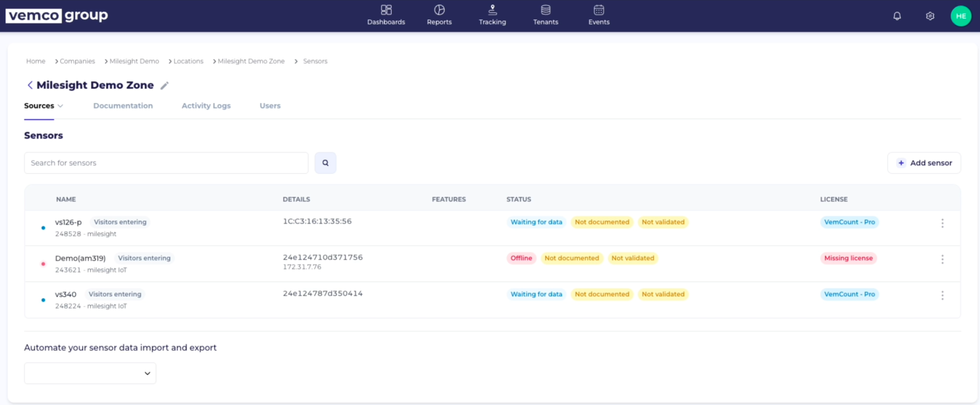Image resolution: width=980 pixels, height=405 pixels.
Task: Click the NAME column header
Action: (x=66, y=199)
